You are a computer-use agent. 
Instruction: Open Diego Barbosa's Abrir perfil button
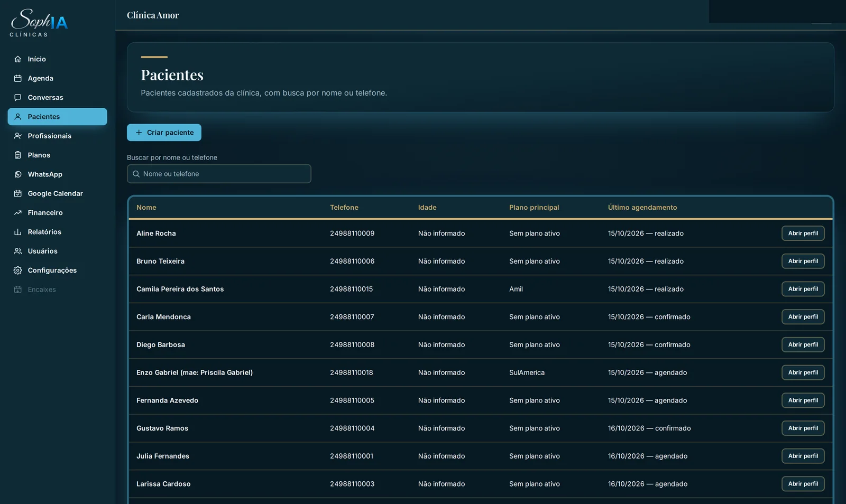coord(803,344)
